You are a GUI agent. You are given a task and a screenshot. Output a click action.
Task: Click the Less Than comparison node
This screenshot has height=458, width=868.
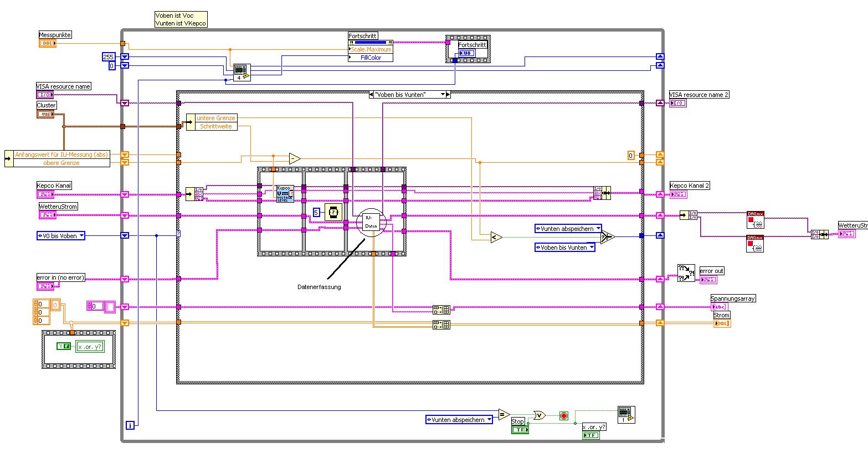[496, 237]
